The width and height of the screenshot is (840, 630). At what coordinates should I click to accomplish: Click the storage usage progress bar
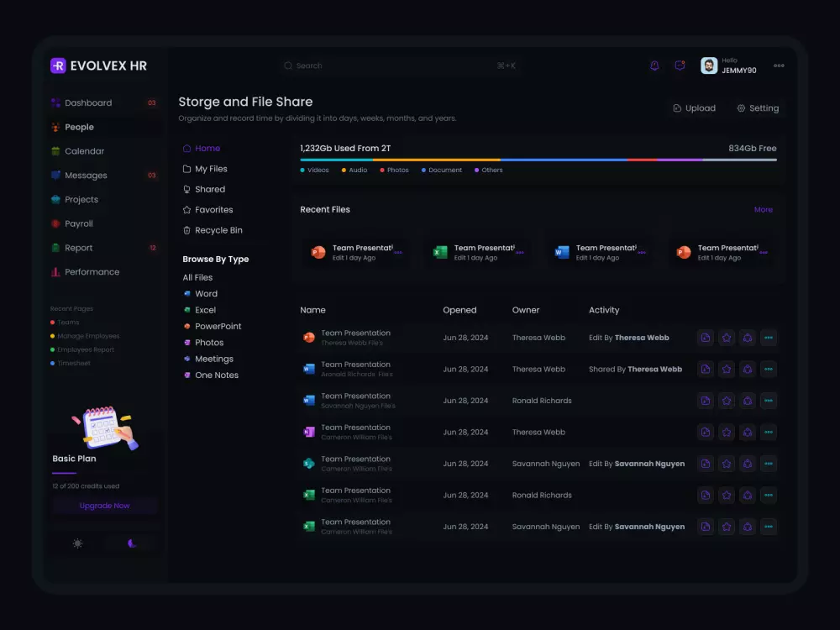point(538,159)
